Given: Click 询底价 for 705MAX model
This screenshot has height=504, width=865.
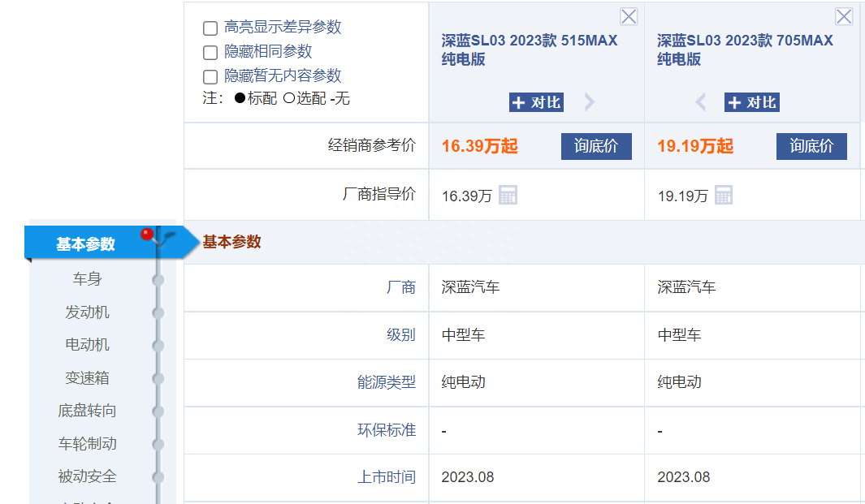Looking at the screenshot, I should coord(811,146).
